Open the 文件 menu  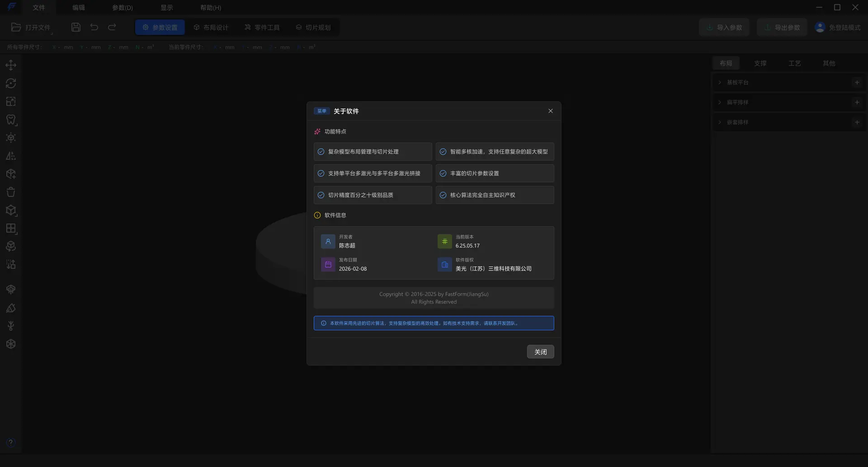39,8
